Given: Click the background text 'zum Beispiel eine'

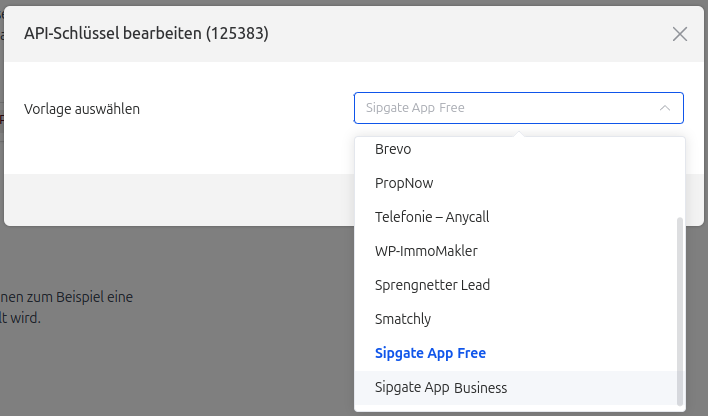Looking at the screenshot, I should (70, 296).
